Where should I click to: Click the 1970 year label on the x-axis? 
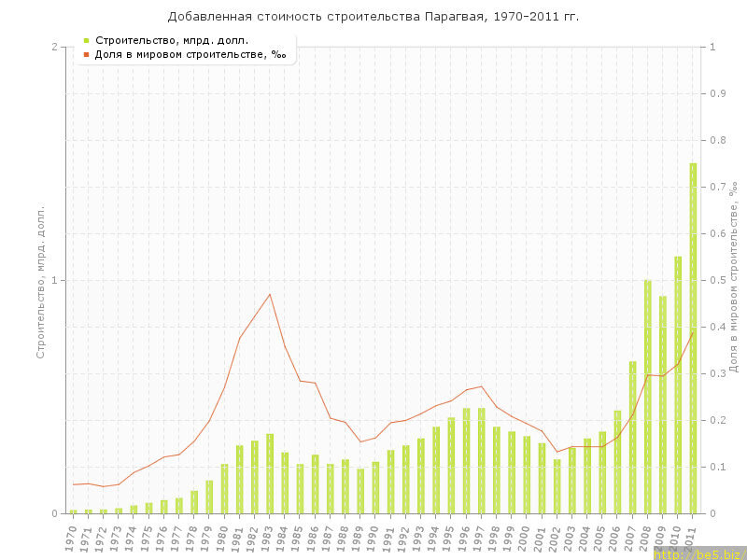72,538
